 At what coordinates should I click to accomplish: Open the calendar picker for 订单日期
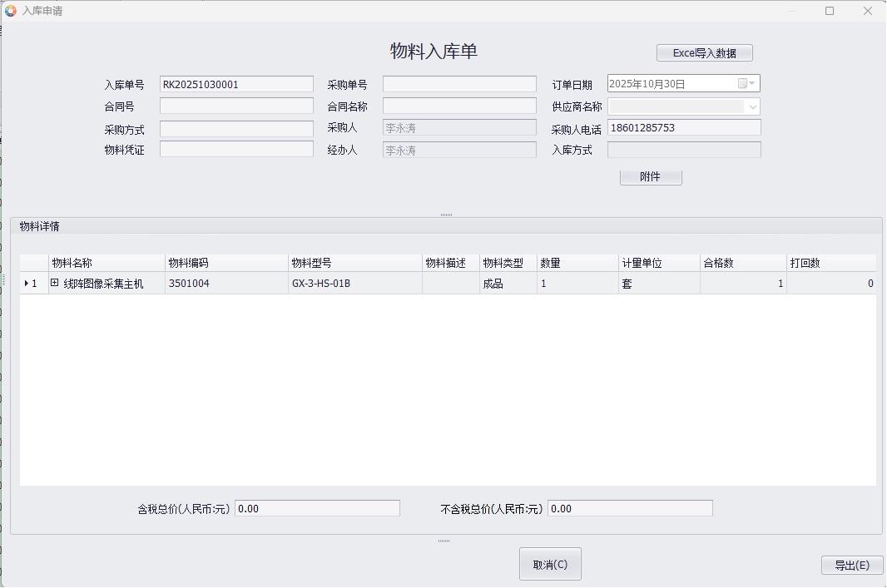click(x=752, y=83)
